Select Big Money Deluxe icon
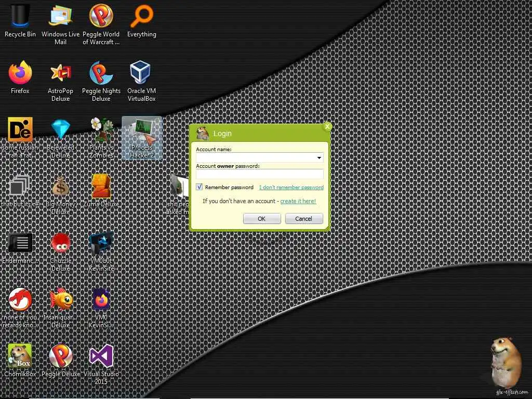This screenshot has height=399, width=532. pyautogui.click(x=60, y=194)
